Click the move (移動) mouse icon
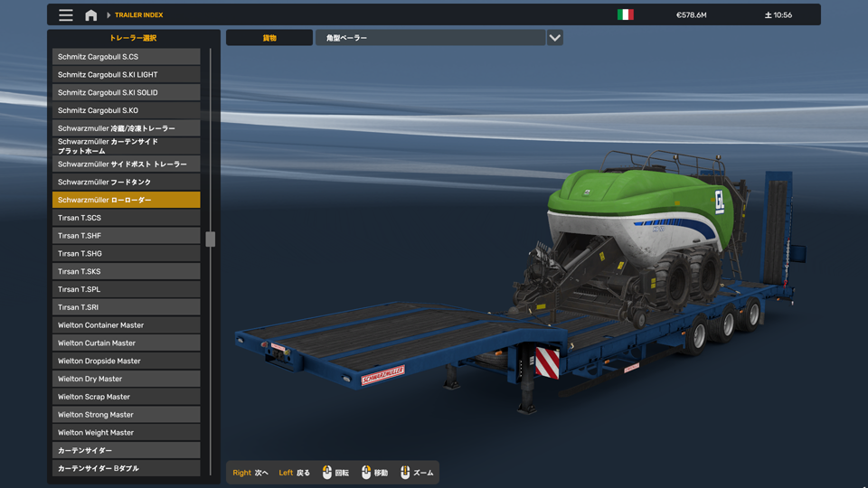The width and height of the screenshot is (868, 488). [366, 473]
